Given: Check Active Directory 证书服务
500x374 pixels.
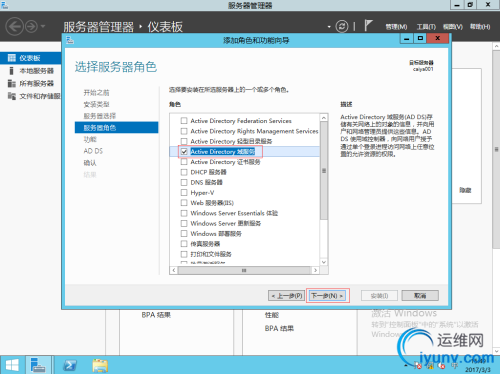Looking at the screenshot, I should point(184,162).
